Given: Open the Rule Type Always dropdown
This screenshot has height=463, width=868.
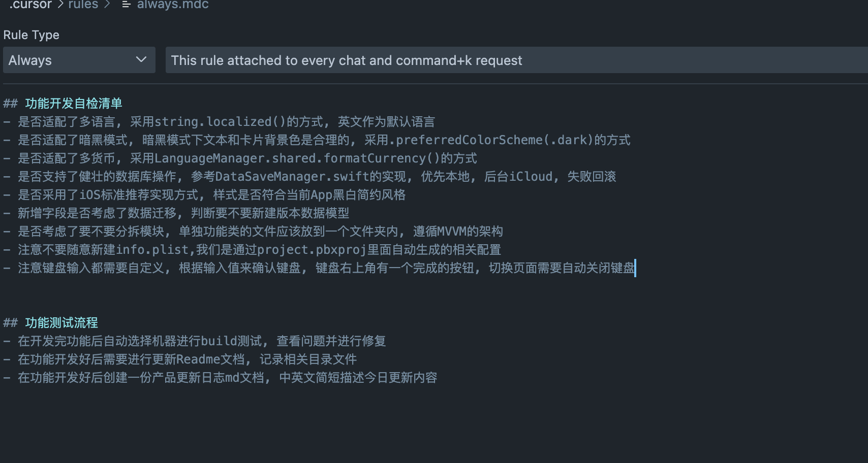Looking at the screenshot, I should coord(79,60).
